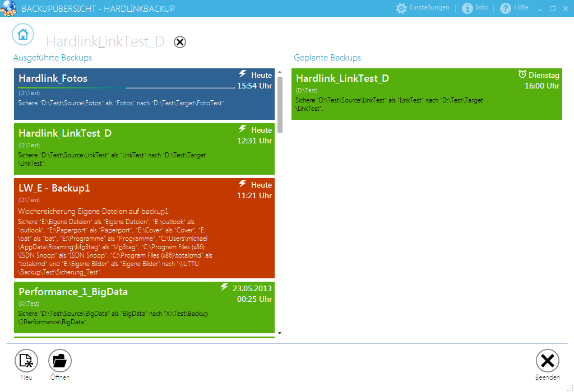Click the Info icon in title bar
This screenshot has width=574, height=392.
(x=467, y=8)
